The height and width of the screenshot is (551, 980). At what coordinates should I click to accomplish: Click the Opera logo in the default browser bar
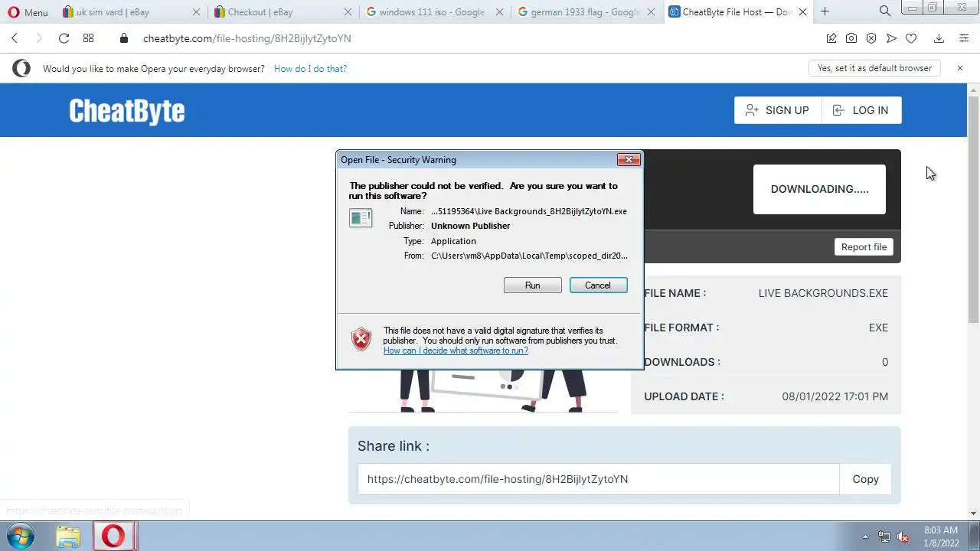(21, 69)
